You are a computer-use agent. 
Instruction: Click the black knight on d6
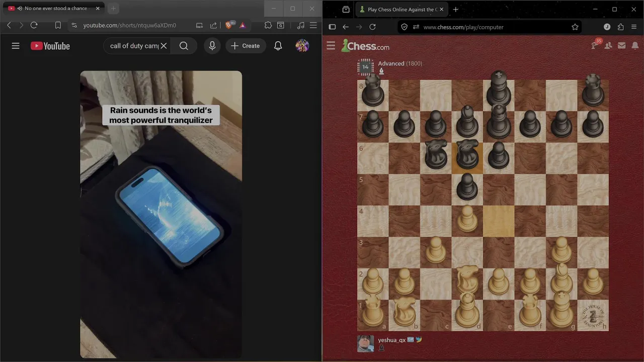[x=467, y=155]
